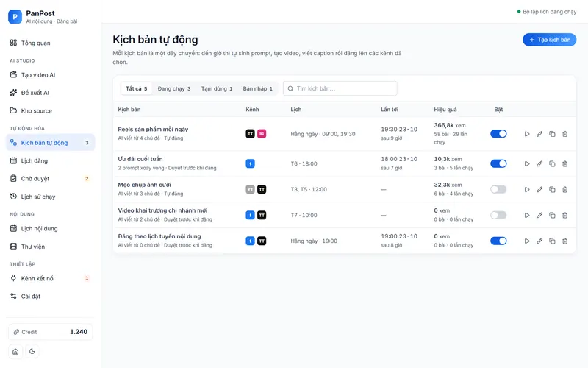Open 'Đề xuất AI' menu item
Viewport: 588px width, 368px height.
pos(50,93)
